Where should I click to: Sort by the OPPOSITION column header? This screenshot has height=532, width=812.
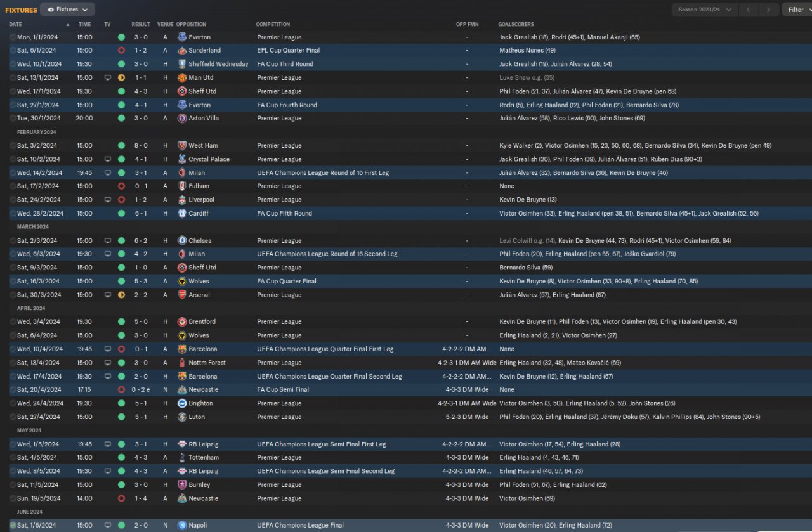tap(191, 25)
